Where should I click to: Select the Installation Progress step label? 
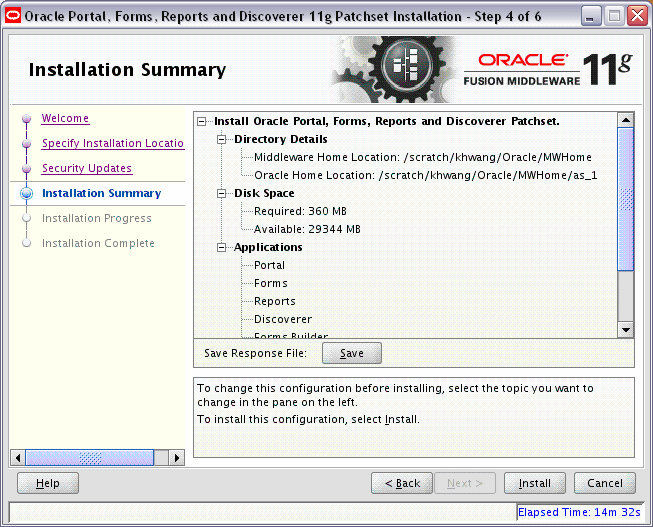(97, 218)
